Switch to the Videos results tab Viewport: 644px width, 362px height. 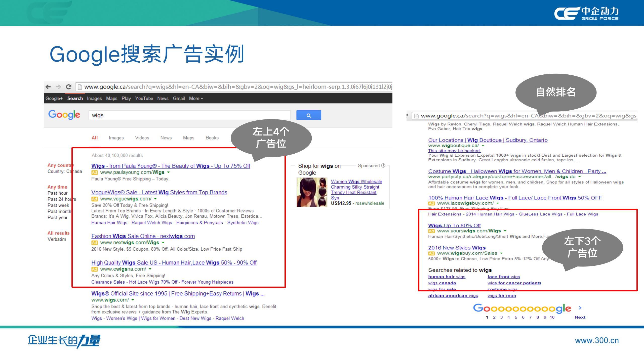coord(142,138)
